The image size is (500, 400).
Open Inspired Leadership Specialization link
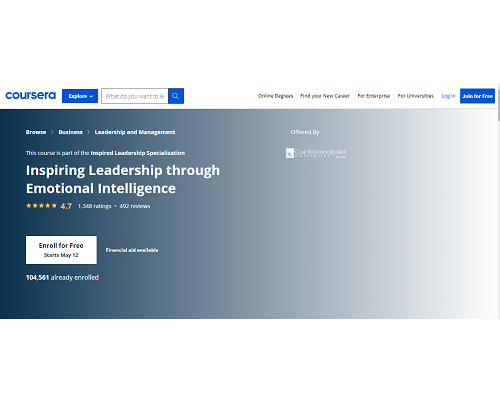pyautogui.click(x=138, y=153)
